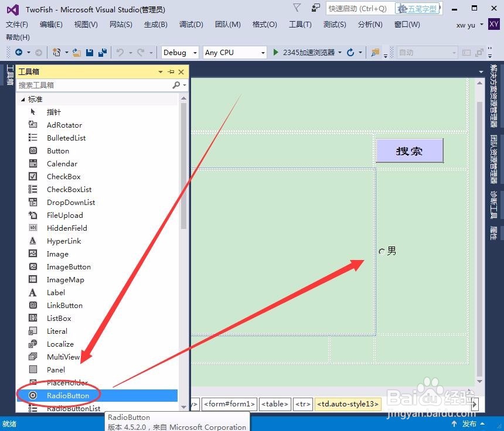Open the 文件(F) menu

(x=17, y=25)
